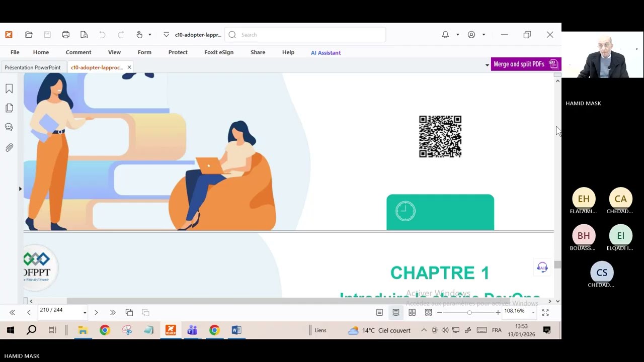Open the Bookmarks panel
644x362 pixels.
pyautogui.click(x=9, y=89)
